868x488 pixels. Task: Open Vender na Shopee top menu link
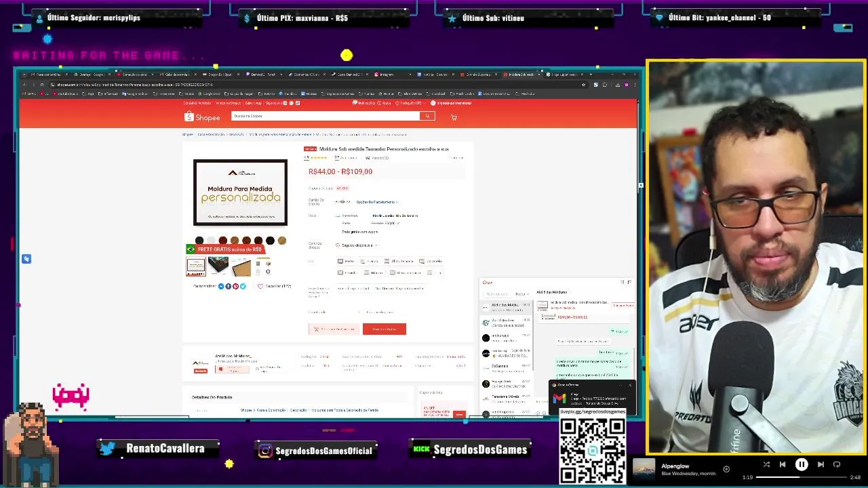coord(229,103)
